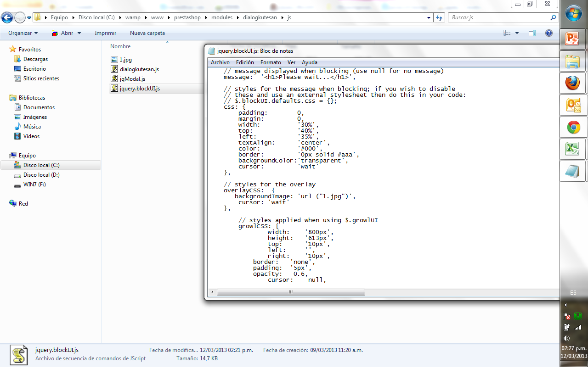Open the Formato menu in Notepad
588x369 pixels.
click(x=271, y=62)
